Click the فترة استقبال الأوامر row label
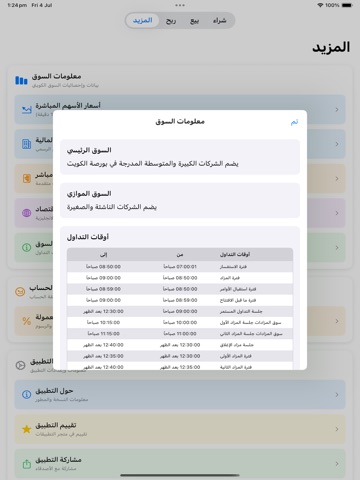This screenshot has width=360, height=480. (x=238, y=289)
